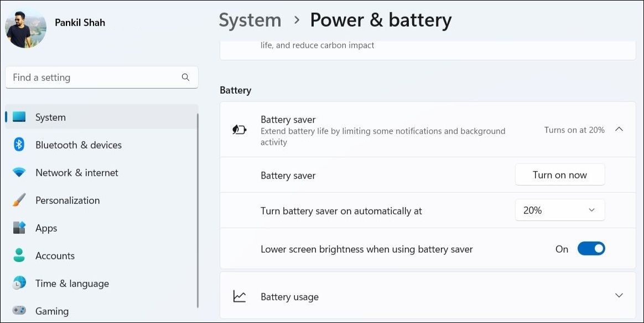Open Bluetooth & devices settings

[78, 145]
